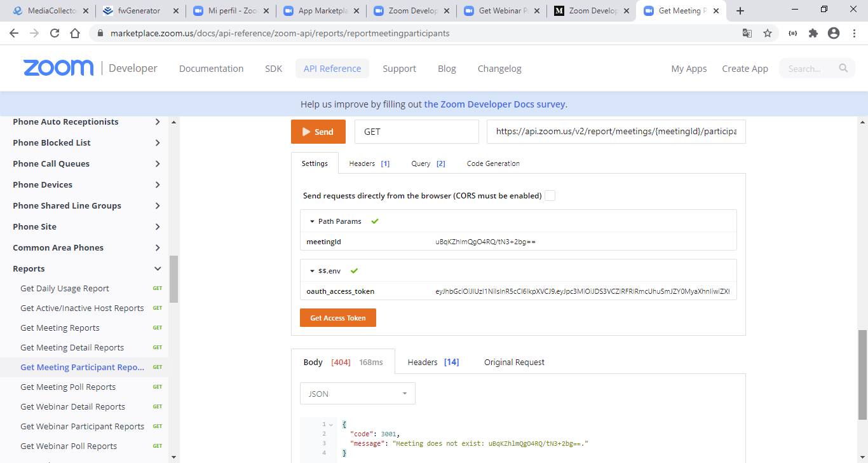Click the search magnifier icon
The image size is (868, 463).
(843, 68)
